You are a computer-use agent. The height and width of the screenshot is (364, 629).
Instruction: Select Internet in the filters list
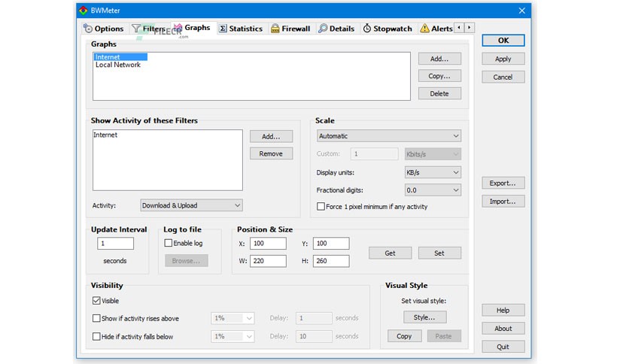(105, 135)
